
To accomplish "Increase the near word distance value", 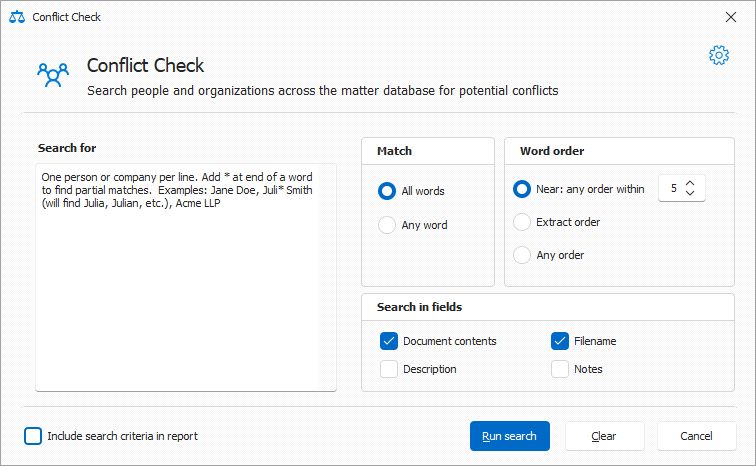I will click(x=690, y=184).
